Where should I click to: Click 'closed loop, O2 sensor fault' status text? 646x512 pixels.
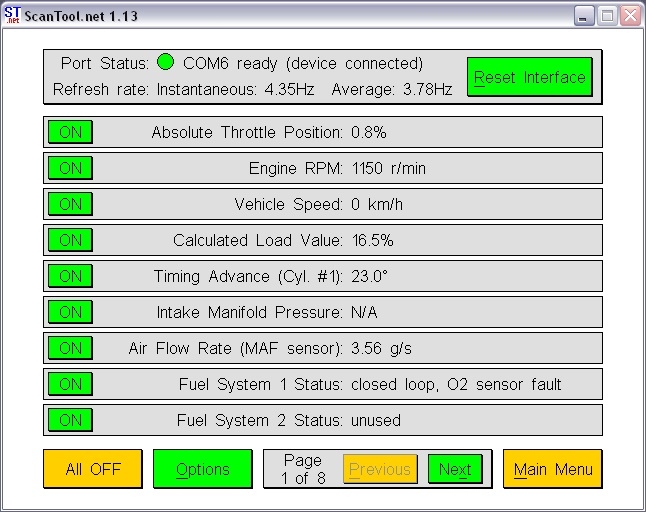456,384
